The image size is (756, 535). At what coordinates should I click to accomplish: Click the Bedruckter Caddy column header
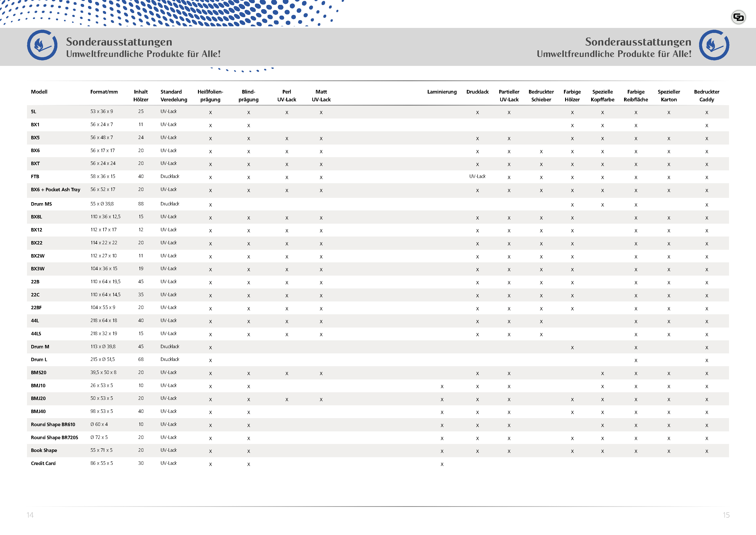[707, 96]
